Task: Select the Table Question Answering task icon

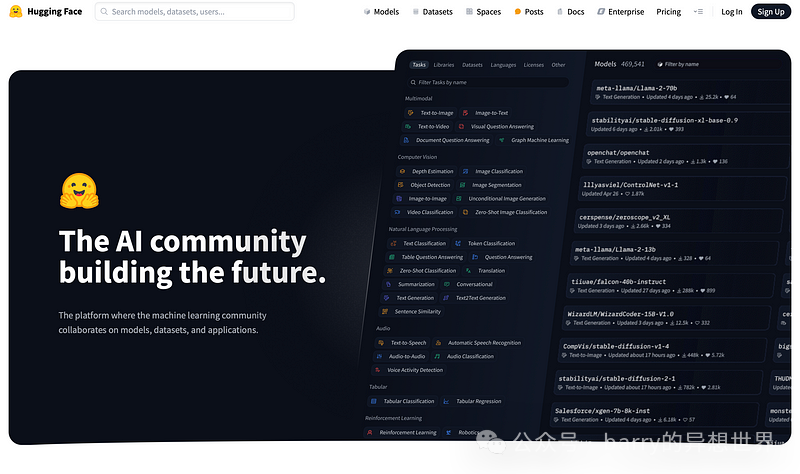Action: [392, 257]
